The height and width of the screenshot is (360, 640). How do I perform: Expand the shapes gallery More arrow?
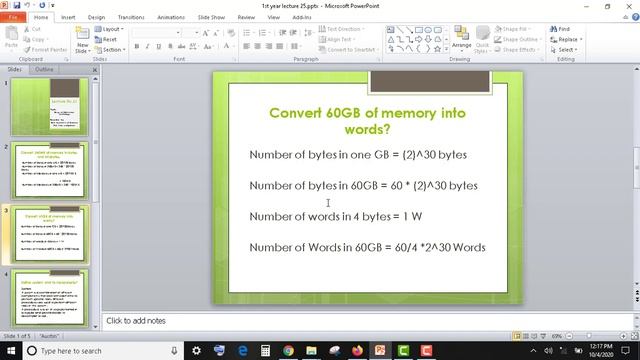coord(446,49)
